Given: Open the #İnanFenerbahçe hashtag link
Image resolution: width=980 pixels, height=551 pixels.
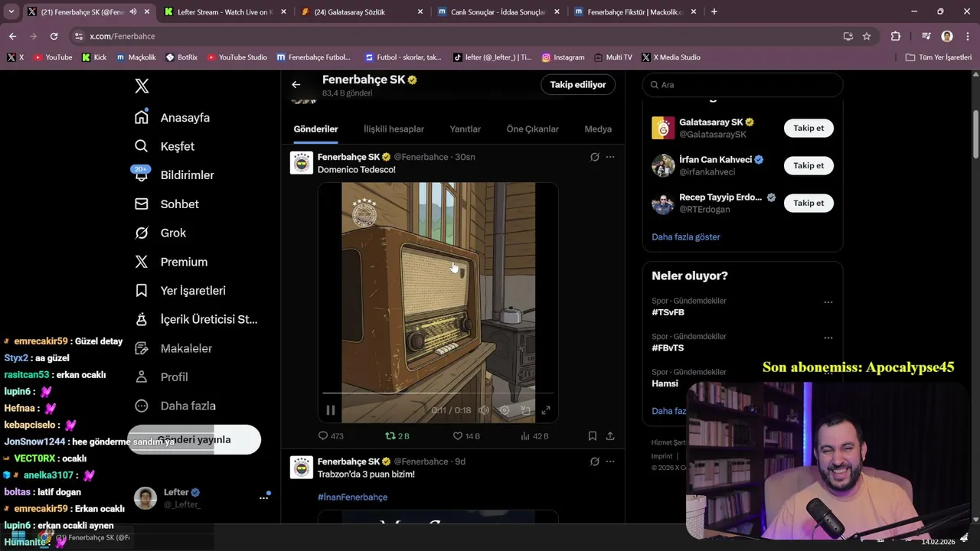Looking at the screenshot, I should click(352, 497).
